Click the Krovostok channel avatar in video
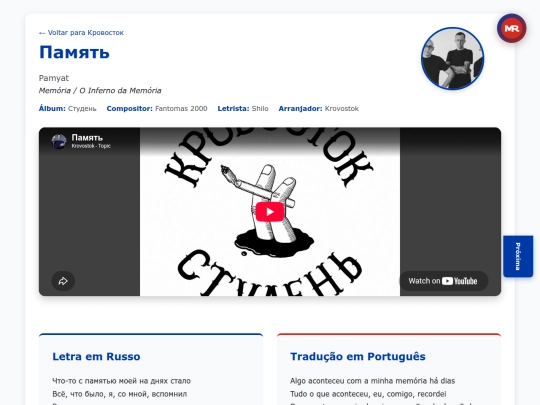The width and height of the screenshot is (540, 405). point(59,141)
